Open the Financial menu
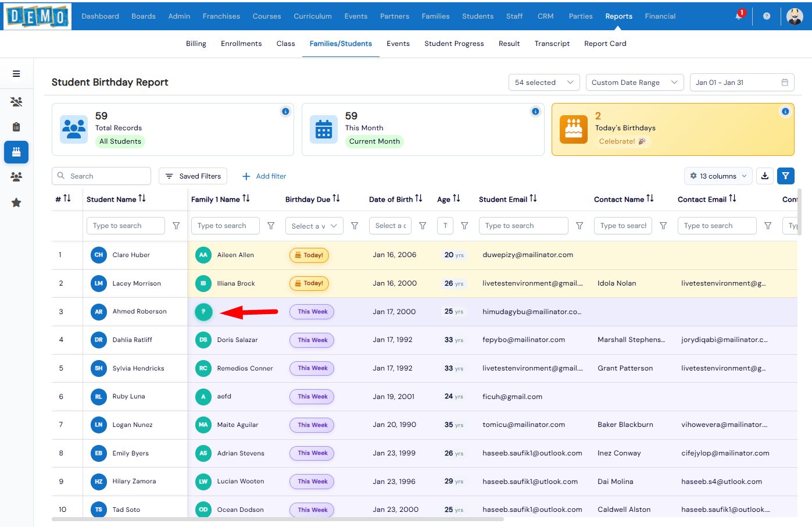Image resolution: width=812 pixels, height=527 pixels. point(660,16)
